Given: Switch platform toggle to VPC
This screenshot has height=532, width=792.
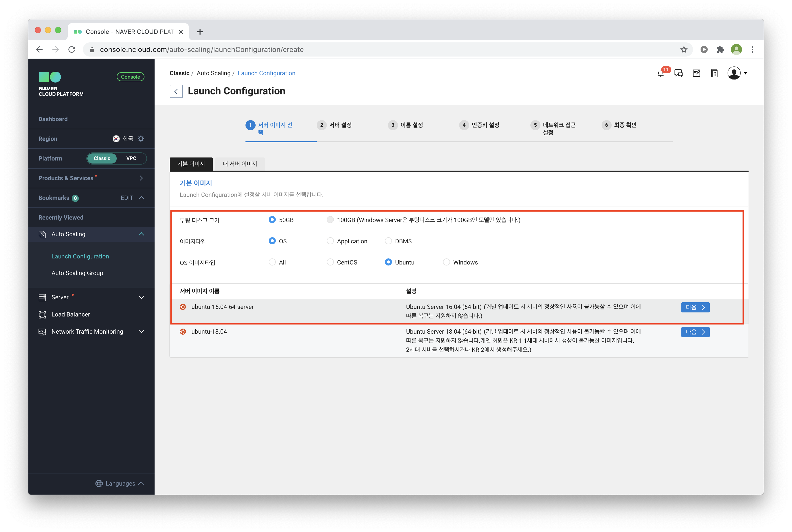Looking at the screenshot, I should 131,158.
